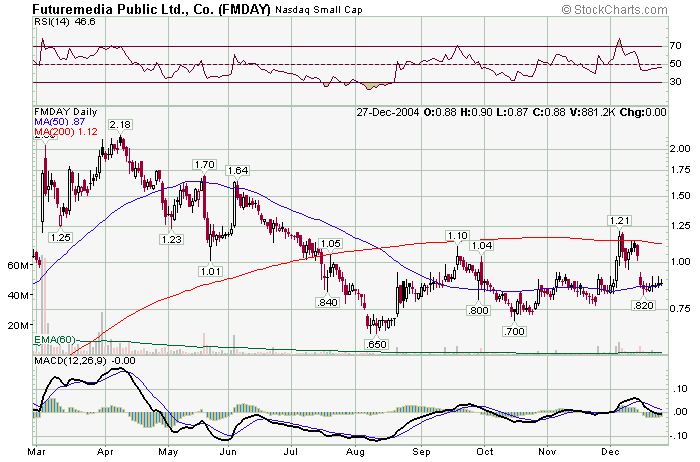Screen dimensions: 700x462
Task: Click the Jul month axis label
Action: coord(291,452)
